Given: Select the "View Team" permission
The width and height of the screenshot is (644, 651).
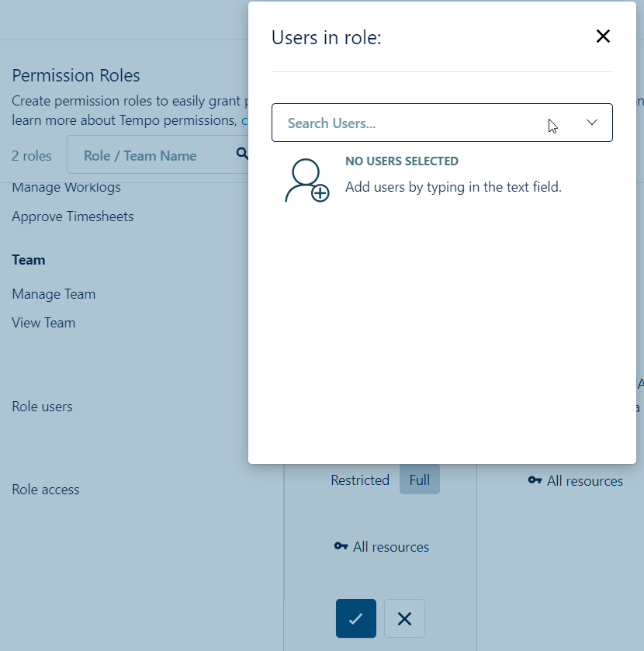Looking at the screenshot, I should click(43, 322).
